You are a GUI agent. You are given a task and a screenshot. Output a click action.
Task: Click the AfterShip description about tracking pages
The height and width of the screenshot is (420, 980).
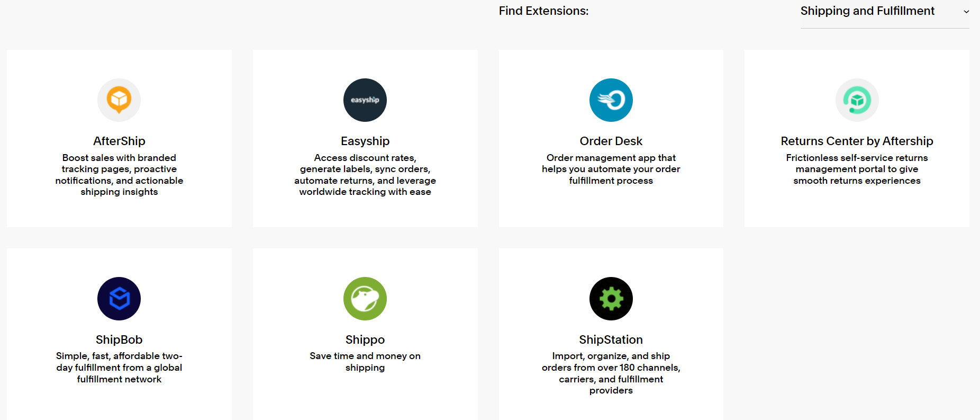[x=119, y=175]
